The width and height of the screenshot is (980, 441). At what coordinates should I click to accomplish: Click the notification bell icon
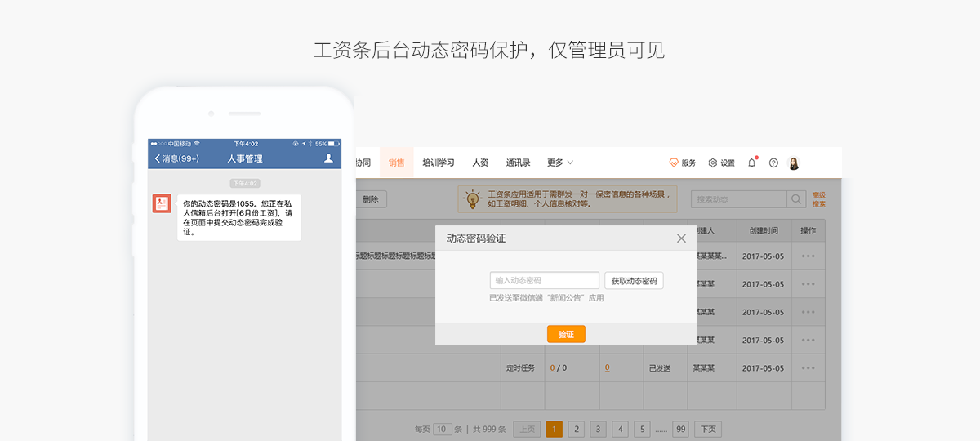[x=751, y=163]
